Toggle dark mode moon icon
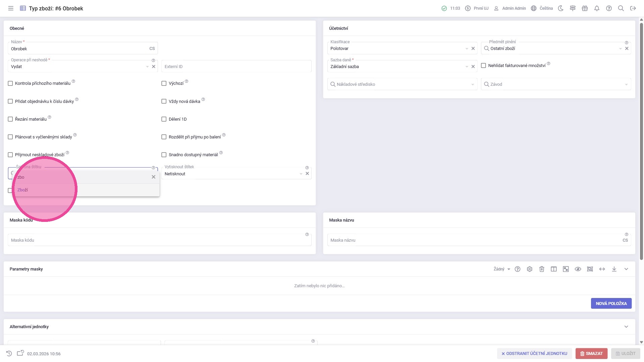644x362 pixels. [x=560, y=8]
